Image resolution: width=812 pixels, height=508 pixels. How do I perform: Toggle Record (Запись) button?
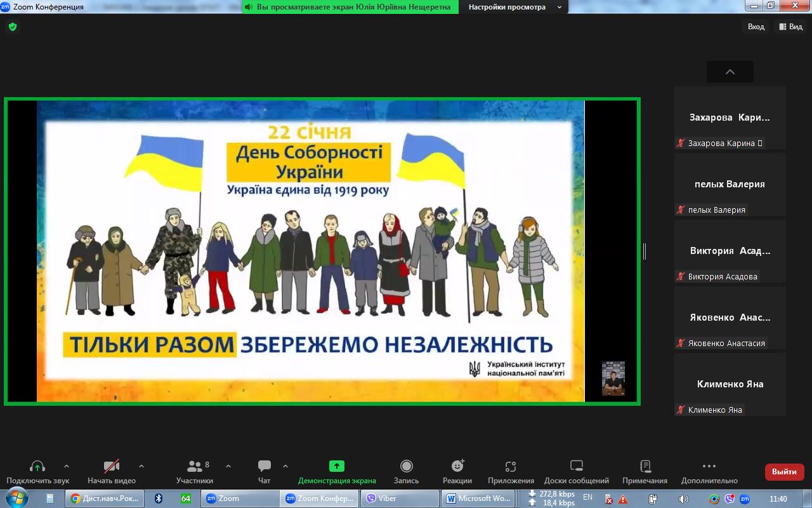tap(406, 466)
